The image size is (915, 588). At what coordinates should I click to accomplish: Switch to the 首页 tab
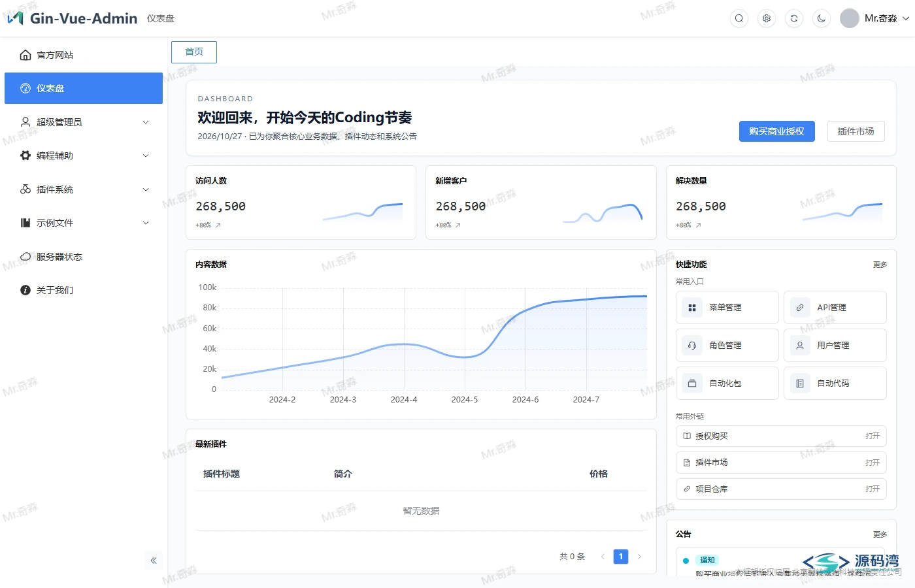[x=194, y=52]
